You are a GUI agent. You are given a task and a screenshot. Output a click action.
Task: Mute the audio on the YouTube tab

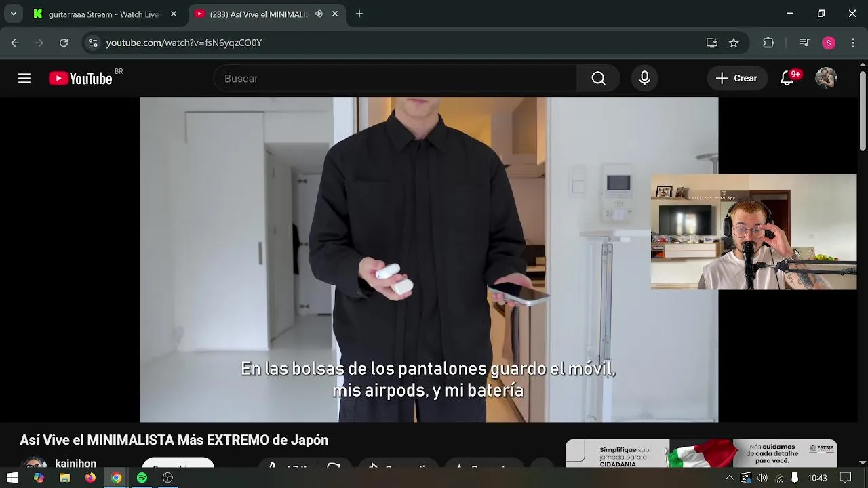click(x=319, y=14)
